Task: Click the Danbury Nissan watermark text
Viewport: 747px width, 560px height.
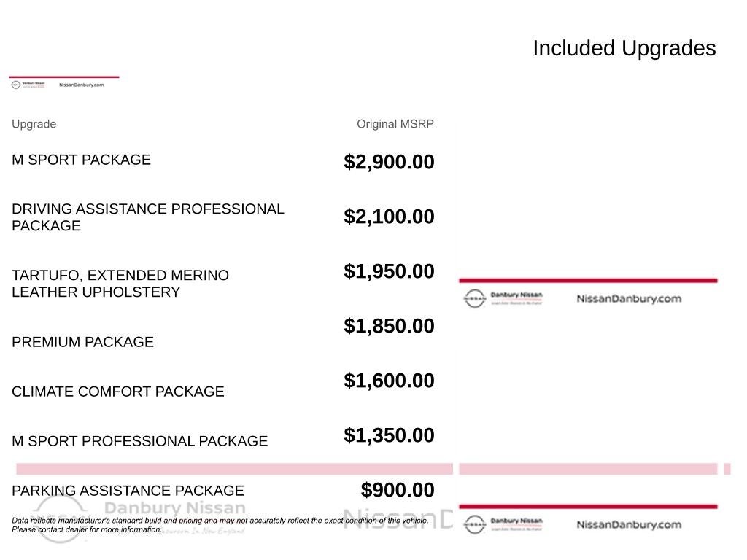Action: pos(175,507)
